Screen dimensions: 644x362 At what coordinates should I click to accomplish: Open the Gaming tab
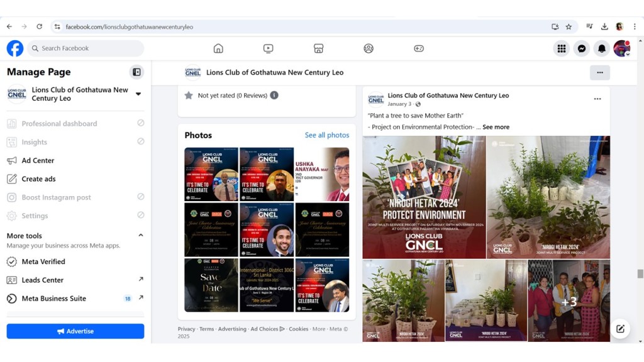pyautogui.click(x=418, y=48)
